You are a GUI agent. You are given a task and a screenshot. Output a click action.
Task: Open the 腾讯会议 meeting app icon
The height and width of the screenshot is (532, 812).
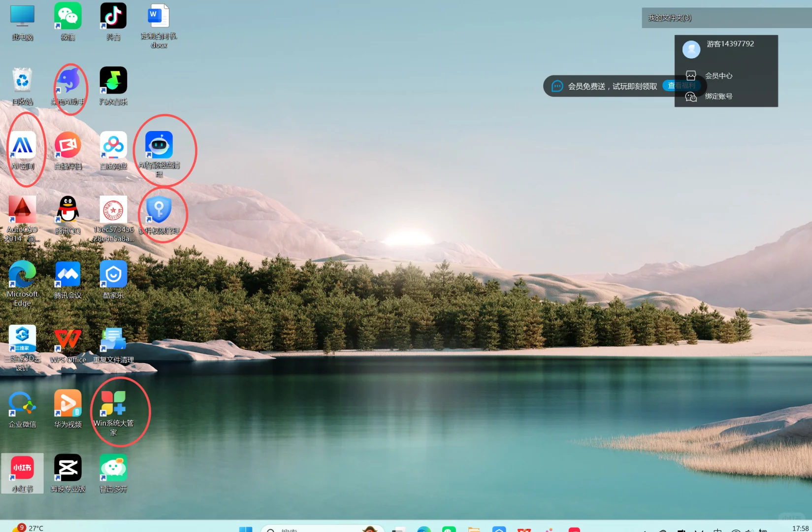68,280
